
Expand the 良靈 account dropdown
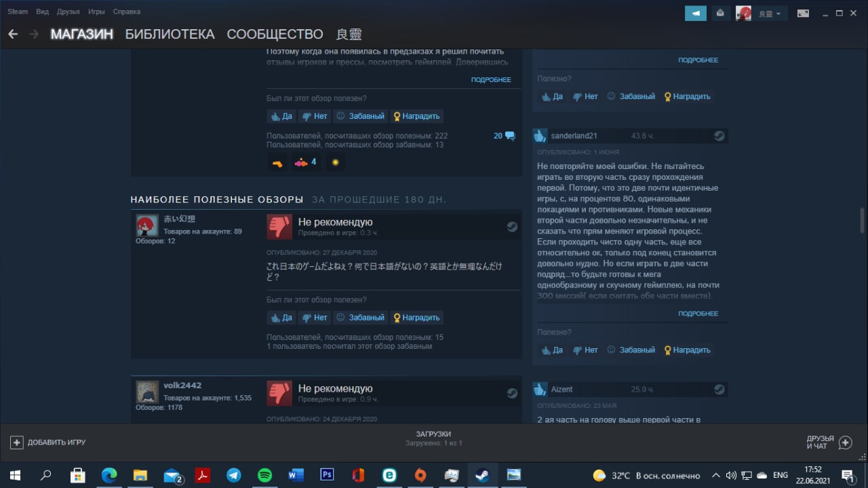coord(770,14)
